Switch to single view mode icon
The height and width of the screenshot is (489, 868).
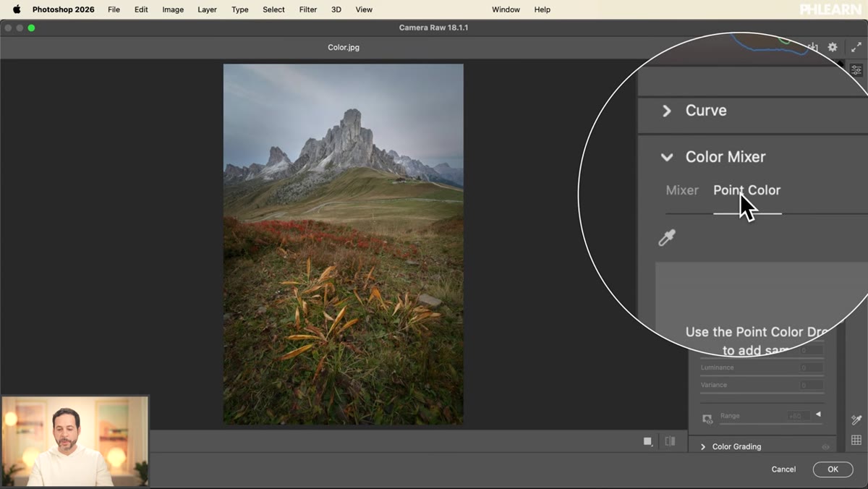648,441
